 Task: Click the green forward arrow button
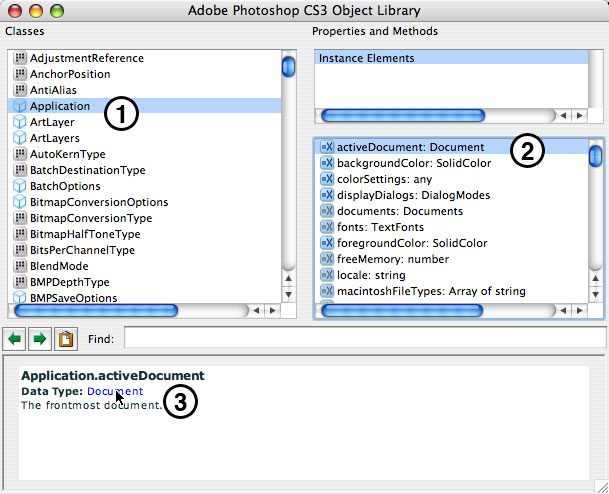(x=40, y=339)
